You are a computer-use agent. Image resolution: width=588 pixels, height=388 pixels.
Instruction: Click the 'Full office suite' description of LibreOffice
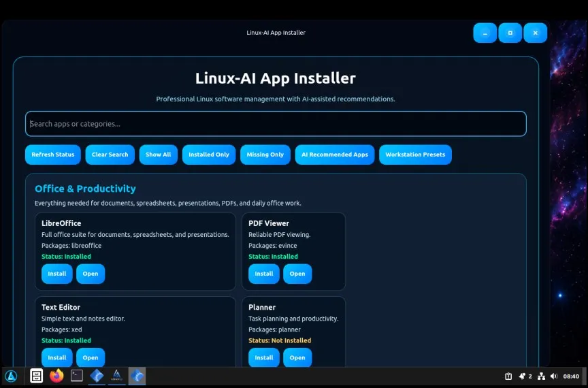pos(135,235)
